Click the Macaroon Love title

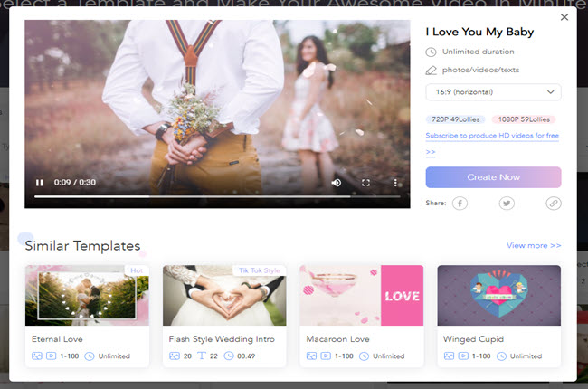[337, 339]
